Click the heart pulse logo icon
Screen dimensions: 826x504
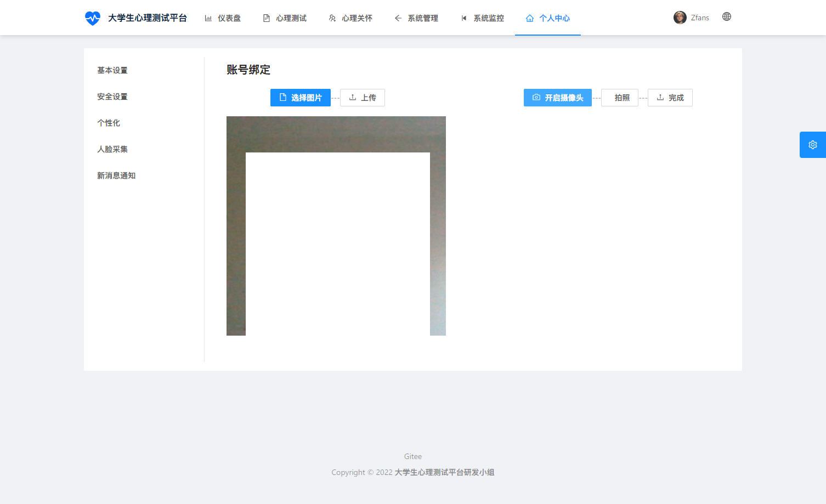point(93,18)
